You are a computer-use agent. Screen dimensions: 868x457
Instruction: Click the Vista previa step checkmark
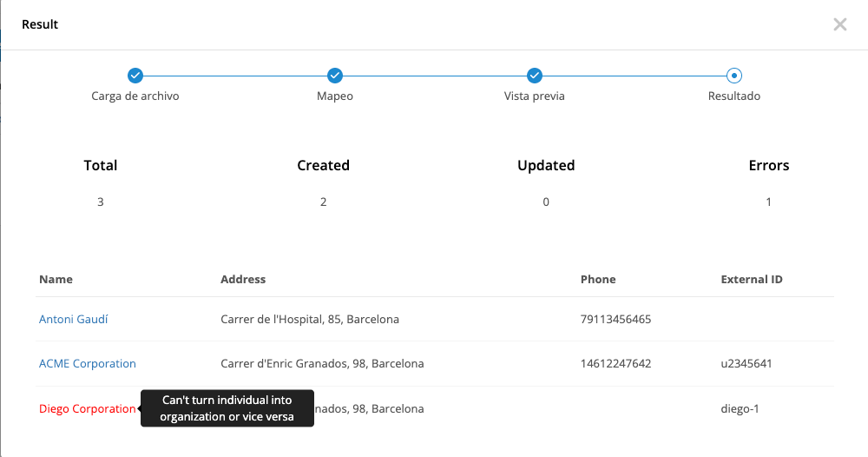[534, 76]
